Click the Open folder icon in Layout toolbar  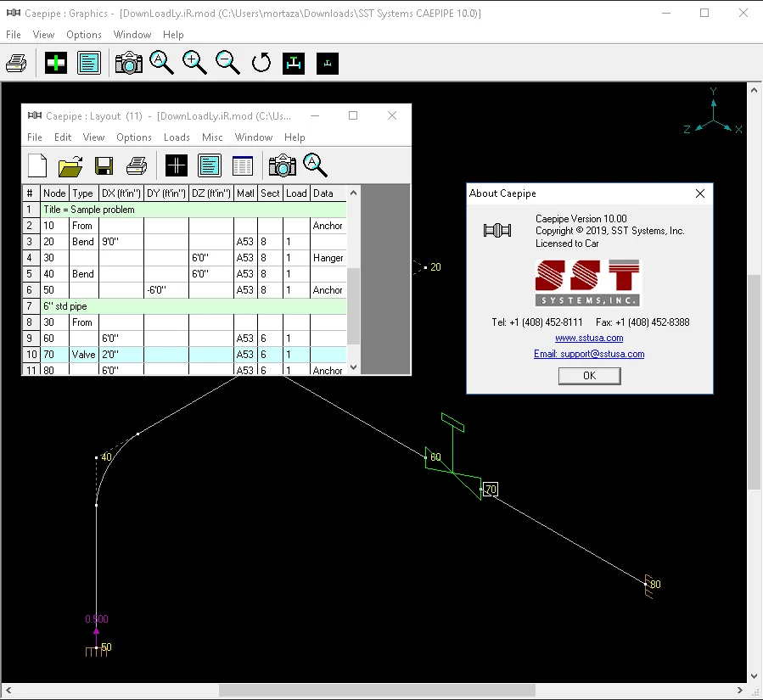pyautogui.click(x=70, y=166)
